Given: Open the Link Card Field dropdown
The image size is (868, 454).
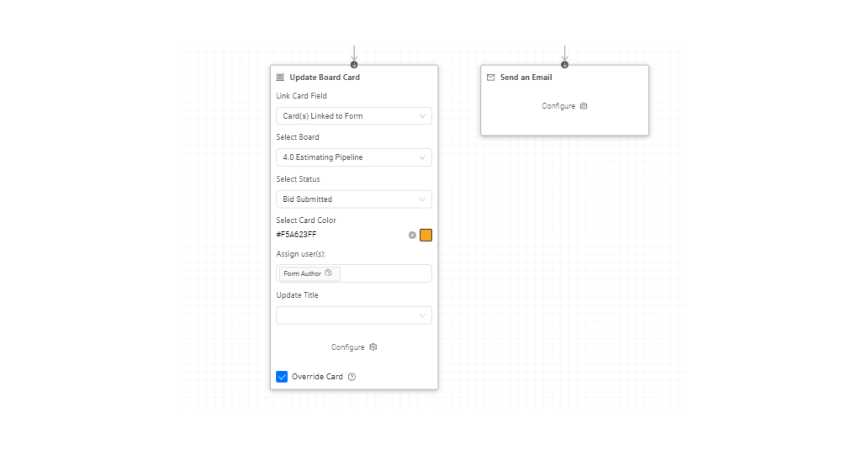Looking at the screenshot, I should coord(354,116).
